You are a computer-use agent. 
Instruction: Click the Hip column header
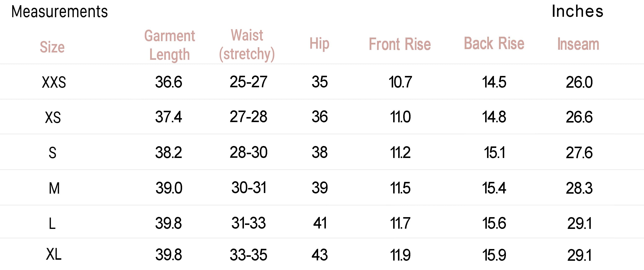coord(319,44)
